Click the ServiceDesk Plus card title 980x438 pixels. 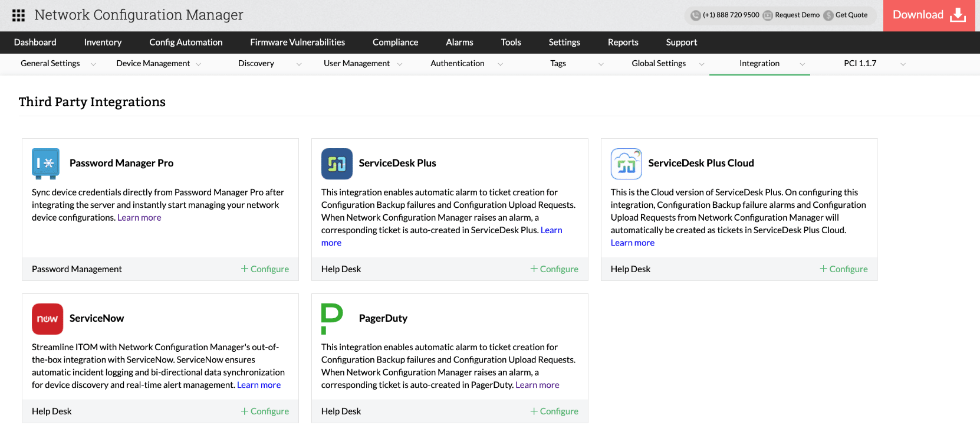(397, 164)
